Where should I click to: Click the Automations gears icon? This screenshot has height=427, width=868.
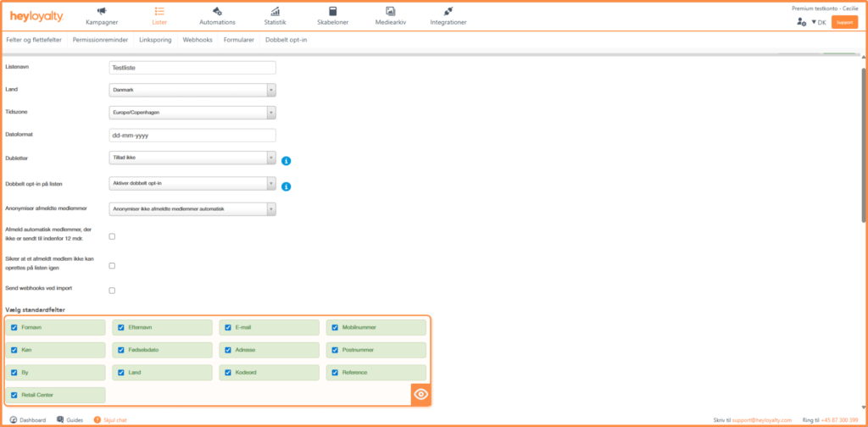[x=217, y=11]
